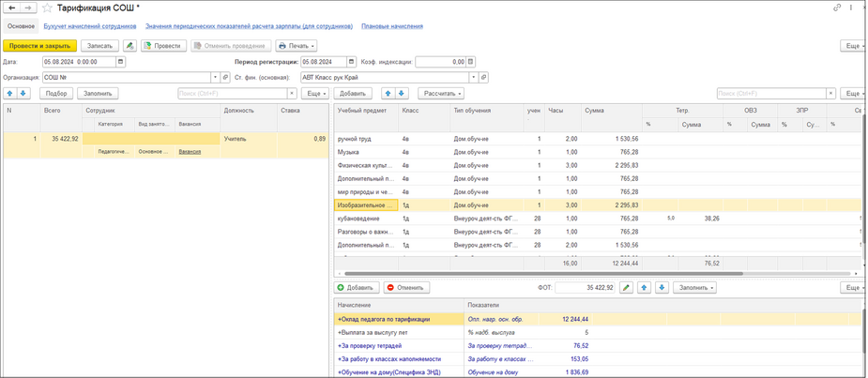The width and height of the screenshot is (868, 378).
Task: Open calendar for Период регистрации field
Action: click(352, 62)
